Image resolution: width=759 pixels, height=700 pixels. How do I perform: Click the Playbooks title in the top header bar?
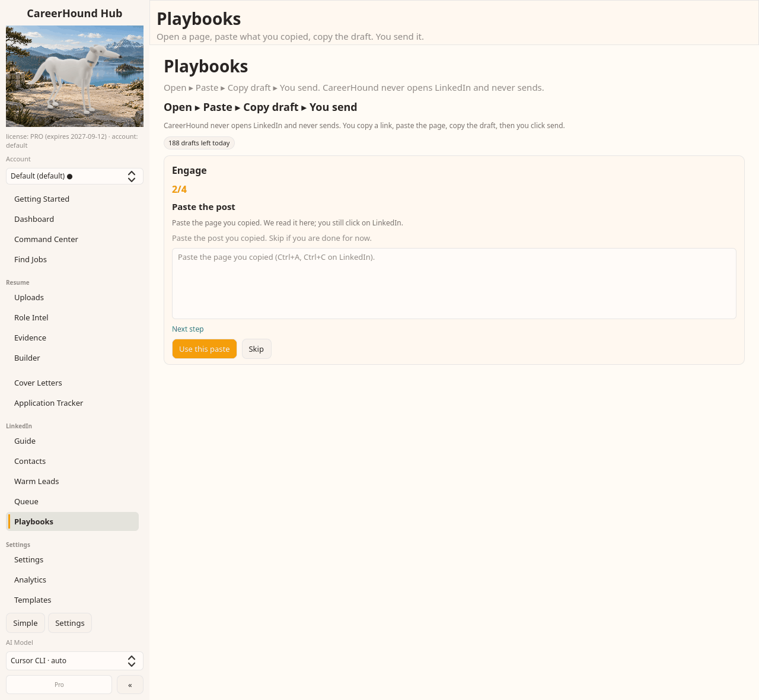tap(199, 19)
